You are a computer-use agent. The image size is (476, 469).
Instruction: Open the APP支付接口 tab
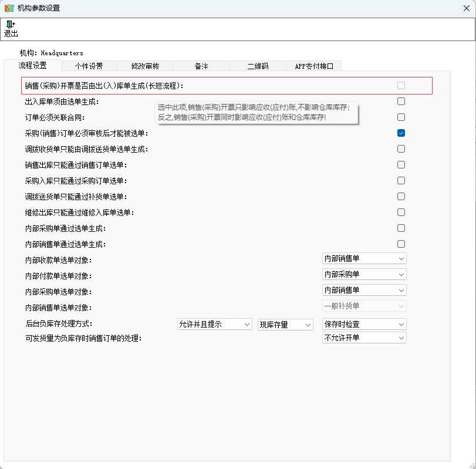[314, 66]
